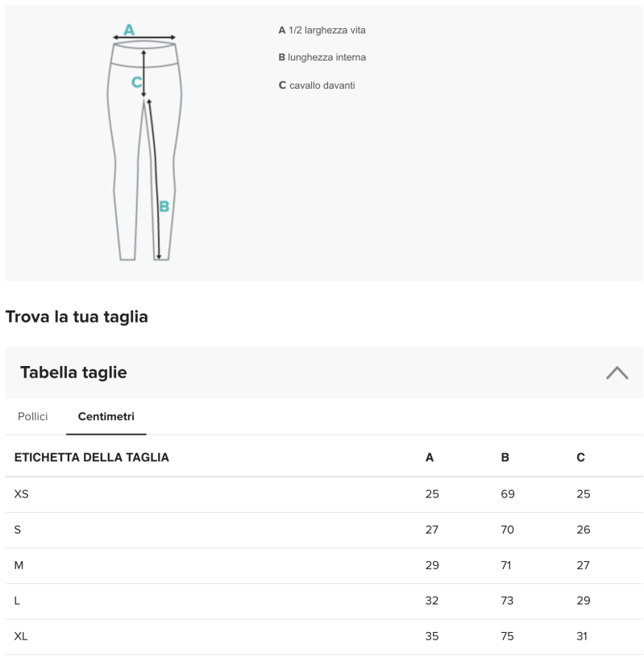Click the 'Trova la tua taglia' heading
Screen dimensions: 644x666
point(77,317)
